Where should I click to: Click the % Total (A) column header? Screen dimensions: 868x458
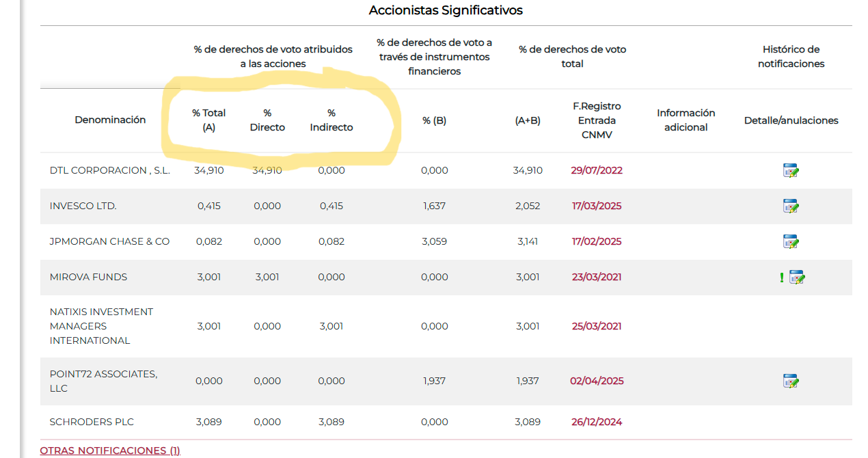click(x=209, y=120)
